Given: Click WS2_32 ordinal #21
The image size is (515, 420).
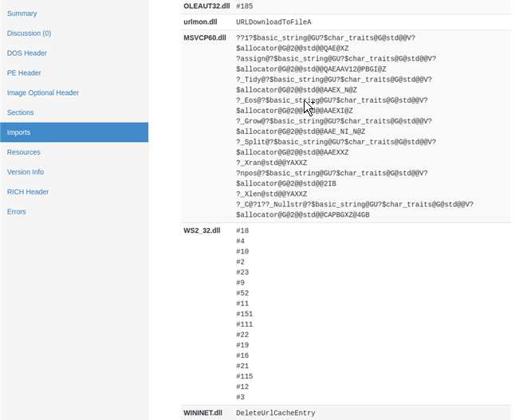Looking at the screenshot, I should [242, 366].
